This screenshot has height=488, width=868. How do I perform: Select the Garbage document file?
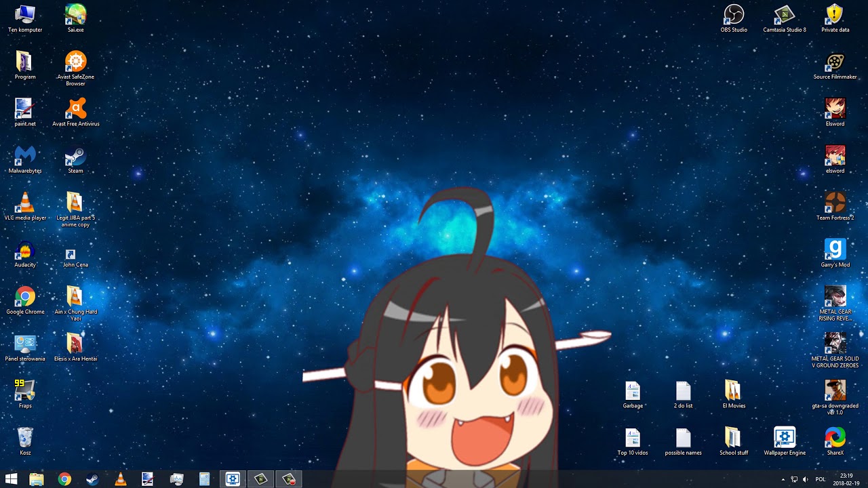633,394
